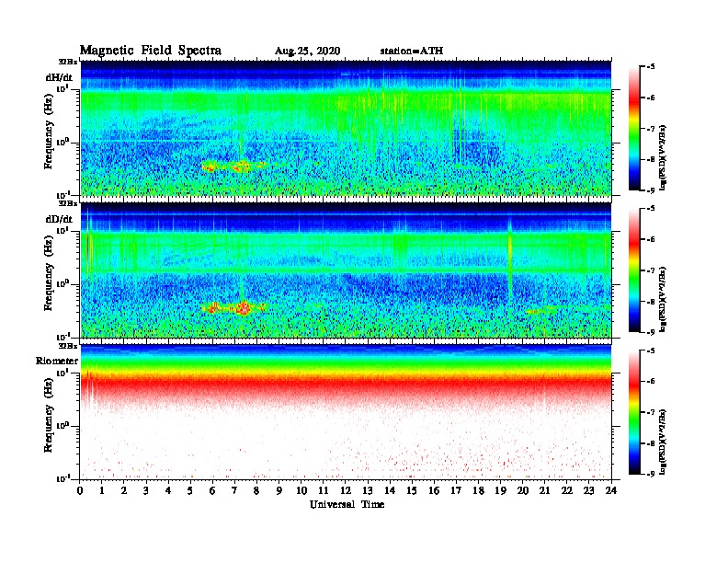Image resolution: width=728 pixels, height=563 pixels.
Task: Click hour tick label "19" on time axis
Action: tap(500, 490)
